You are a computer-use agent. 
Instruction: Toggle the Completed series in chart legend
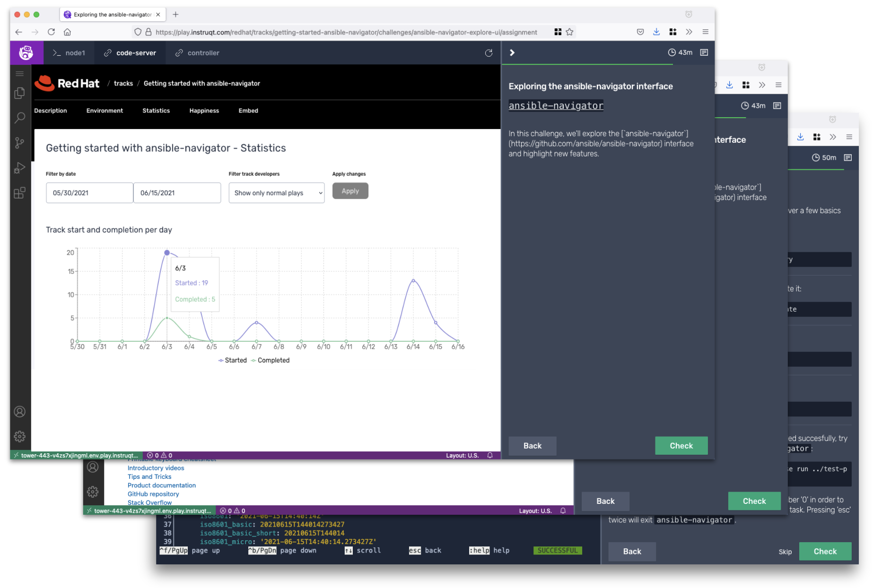(271, 360)
